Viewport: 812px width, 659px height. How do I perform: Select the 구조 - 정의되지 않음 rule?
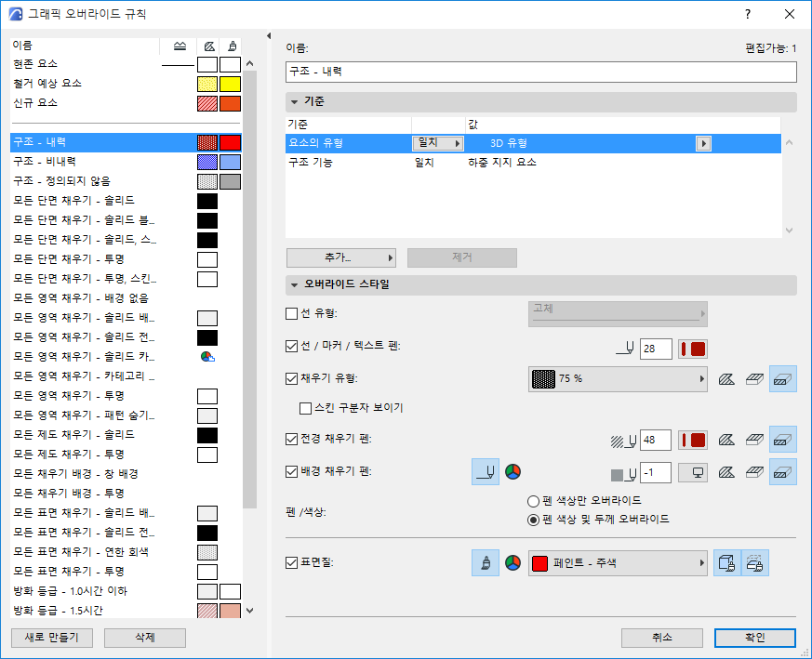[126, 181]
